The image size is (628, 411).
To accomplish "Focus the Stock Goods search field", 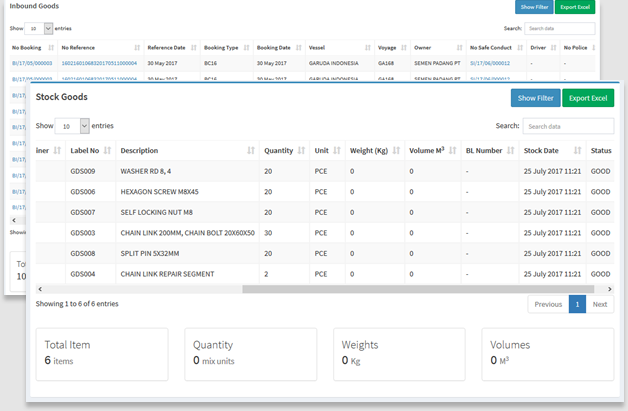I will coord(568,126).
